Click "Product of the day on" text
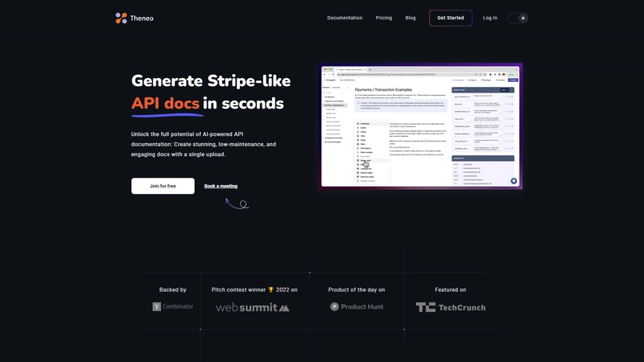Screen dimensions: 644x362 [x=357, y=290]
